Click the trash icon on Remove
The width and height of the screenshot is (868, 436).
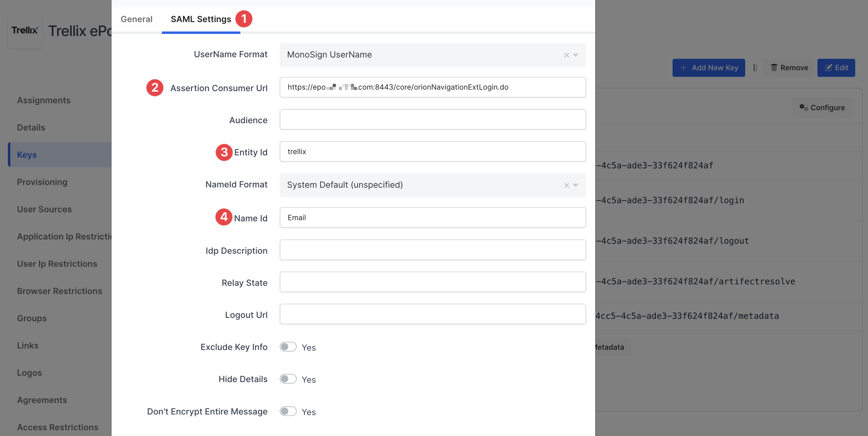(774, 68)
